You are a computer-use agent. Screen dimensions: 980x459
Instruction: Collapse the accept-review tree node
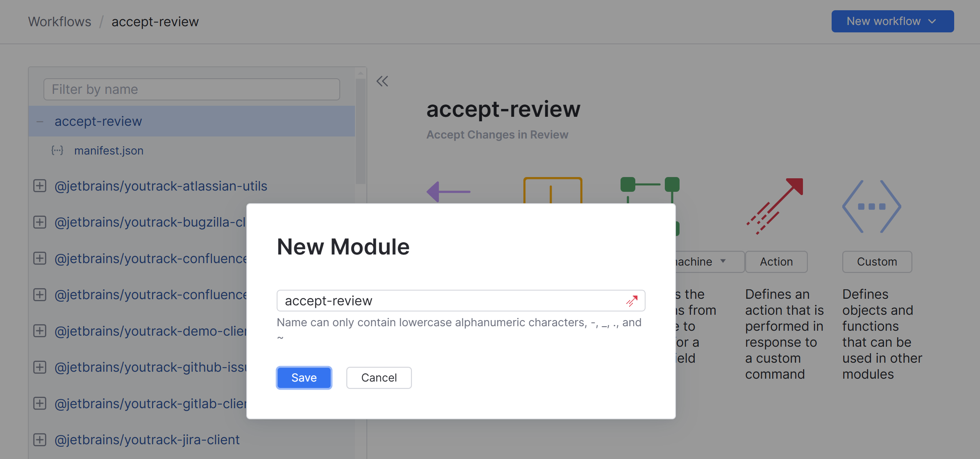pyautogui.click(x=40, y=121)
